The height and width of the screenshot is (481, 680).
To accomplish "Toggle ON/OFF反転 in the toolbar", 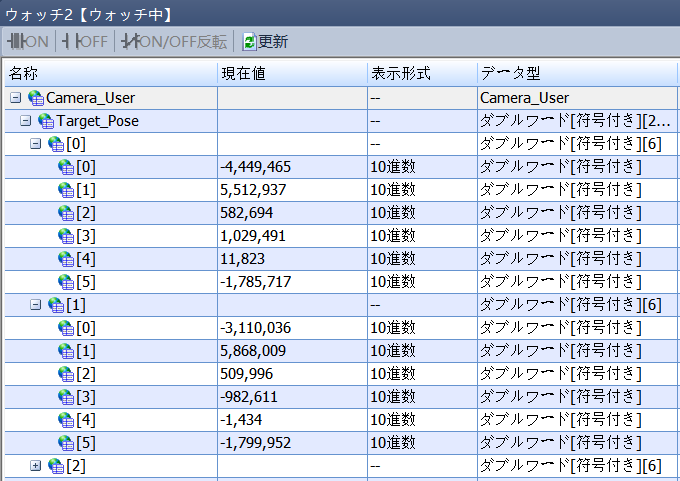I will (174, 42).
